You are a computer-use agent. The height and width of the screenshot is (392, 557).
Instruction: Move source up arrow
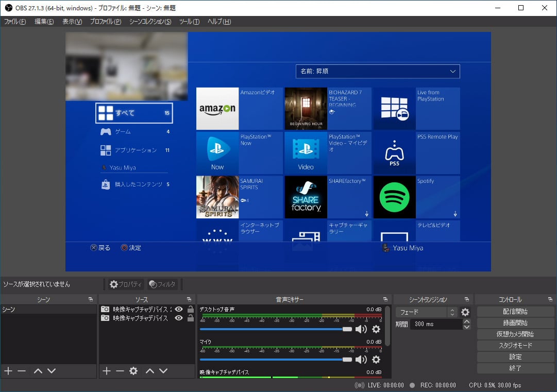point(150,371)
